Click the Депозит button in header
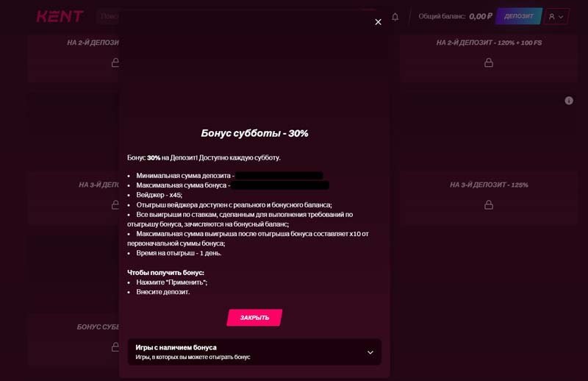Viewport: 588px width, 381px height. 518,16
